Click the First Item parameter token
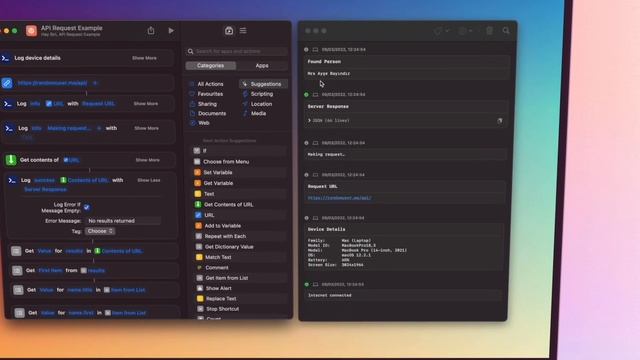Viewport: 640px width, 360px height. coord(50,270)
